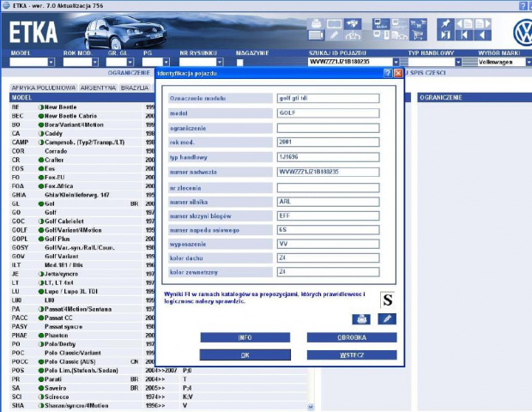Click the list icon beside TYP HANDLOWY dropdown
Viewport: 532px width, 412px height.
coord(469,62)
